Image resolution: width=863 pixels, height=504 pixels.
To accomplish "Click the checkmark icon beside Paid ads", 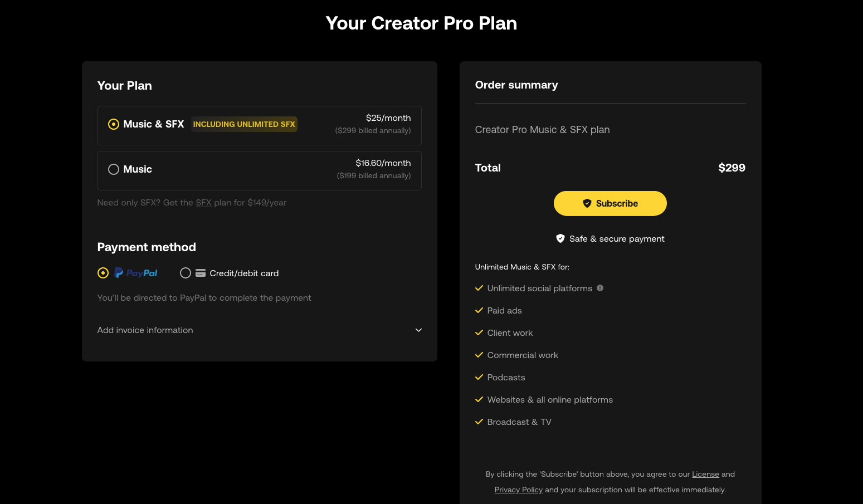I will [x=479, y=310].
